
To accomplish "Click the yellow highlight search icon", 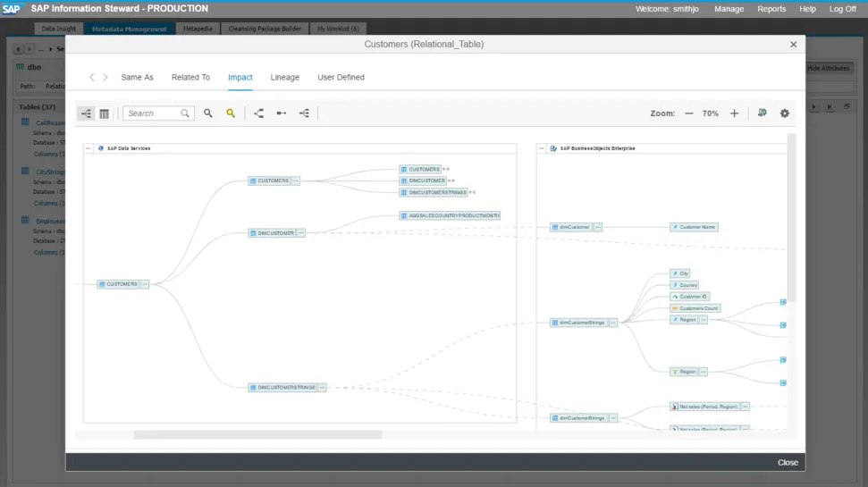I will click(231, 113).
